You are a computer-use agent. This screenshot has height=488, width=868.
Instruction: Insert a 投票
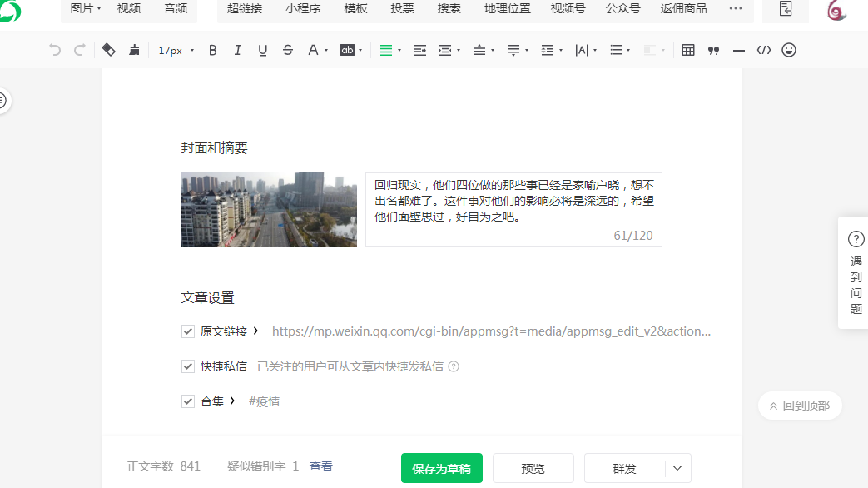tap(402, 8)
